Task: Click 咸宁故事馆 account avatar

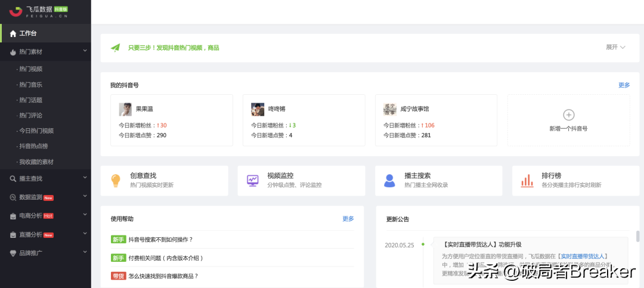Action: coord(390,109)
